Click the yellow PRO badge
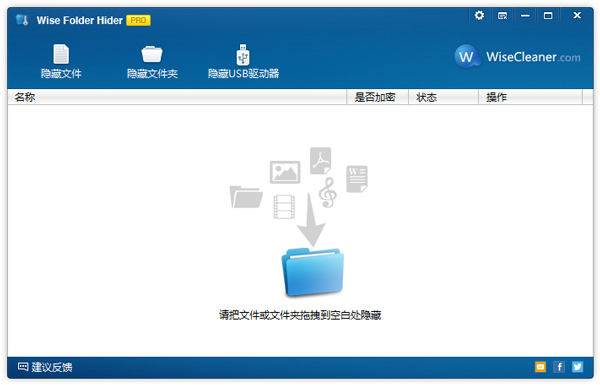 138,20
